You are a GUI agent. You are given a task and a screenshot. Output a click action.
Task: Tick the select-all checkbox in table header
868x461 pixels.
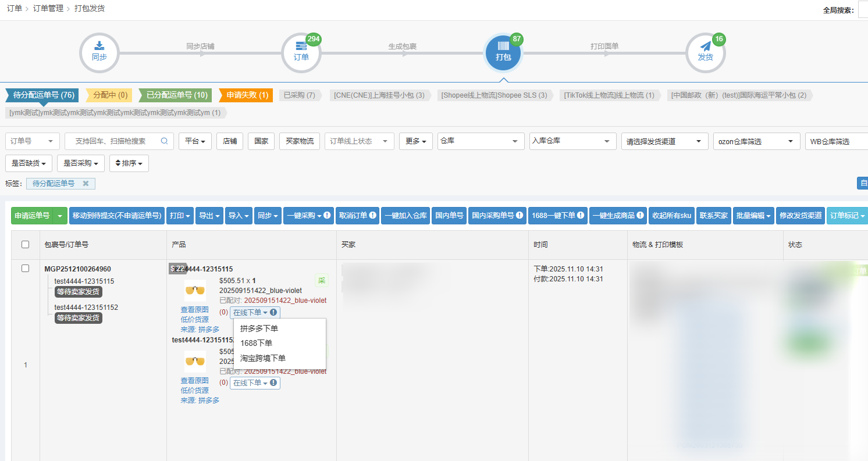26,245
